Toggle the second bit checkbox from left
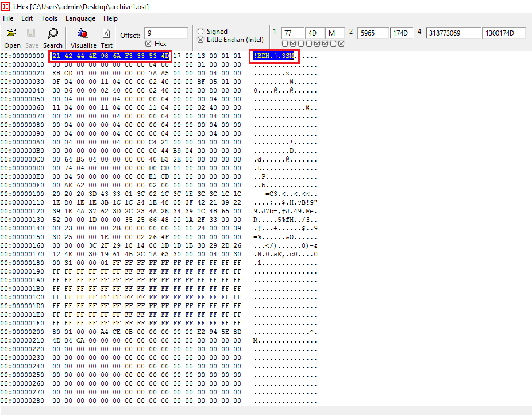 coord(293,44)
